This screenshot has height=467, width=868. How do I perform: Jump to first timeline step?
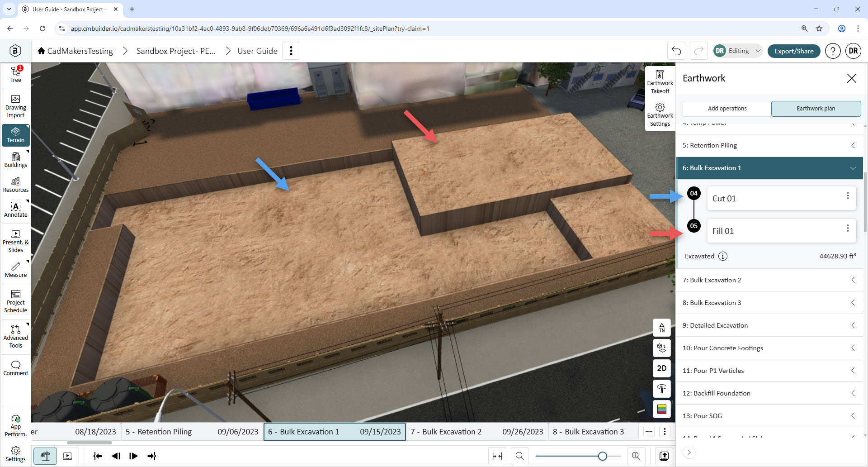(98, 456)
